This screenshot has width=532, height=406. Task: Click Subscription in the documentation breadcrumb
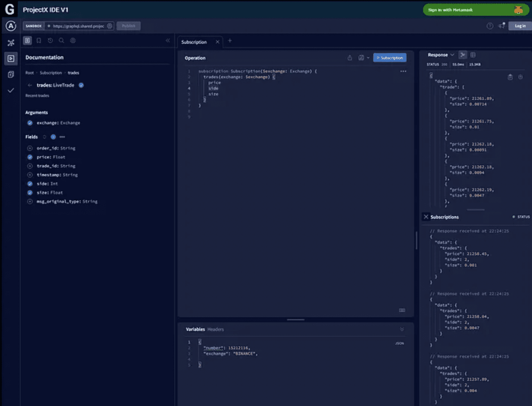[x=51, y=73]
